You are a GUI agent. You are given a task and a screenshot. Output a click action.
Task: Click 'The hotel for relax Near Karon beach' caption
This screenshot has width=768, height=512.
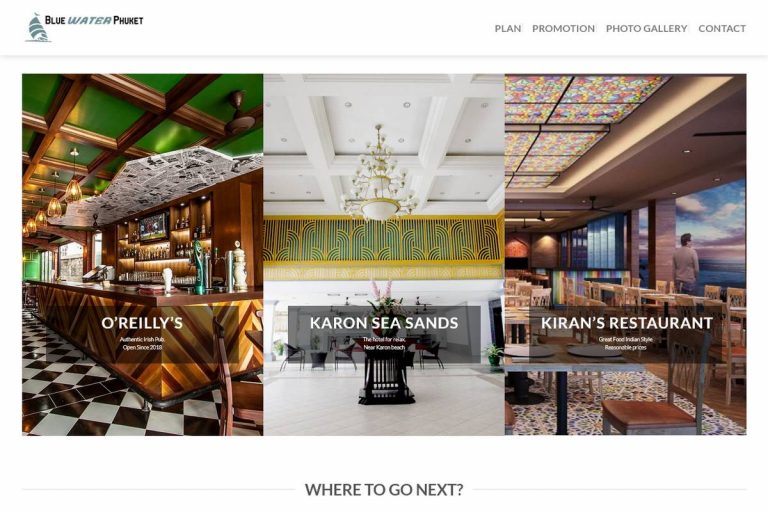click(384, 343)
